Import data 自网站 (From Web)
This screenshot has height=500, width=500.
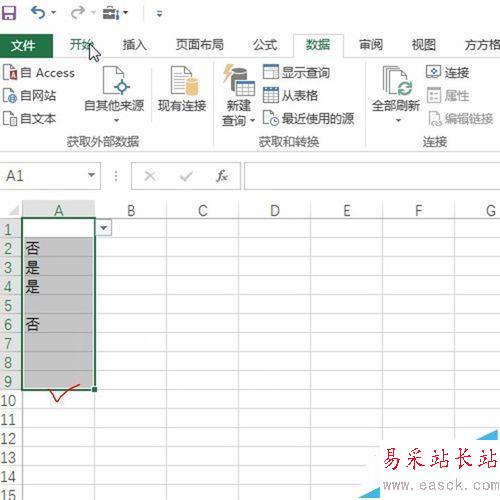click(29, 96)
